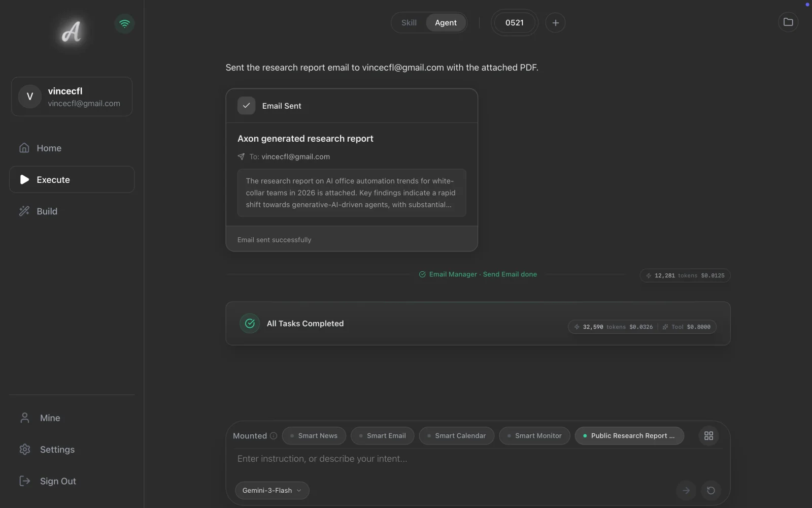Click the 'V' avatar circle
Screen dimensions: 812x508
(30, 97)
